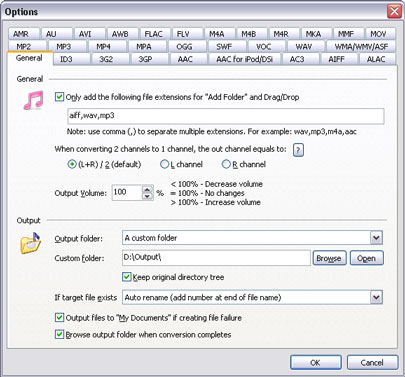Toggle Output files to My Documents checkbox
The width and height of the screenshot is (405, 377).
(59, 318)
